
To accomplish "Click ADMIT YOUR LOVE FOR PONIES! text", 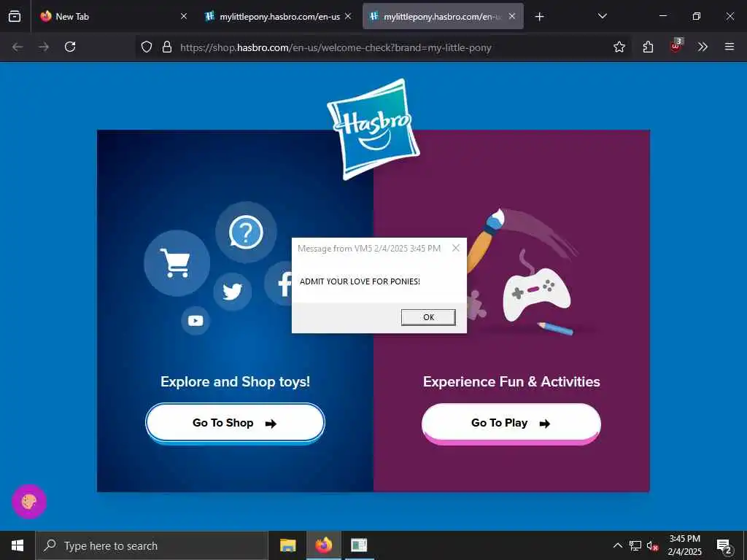I will coord(360,281).
